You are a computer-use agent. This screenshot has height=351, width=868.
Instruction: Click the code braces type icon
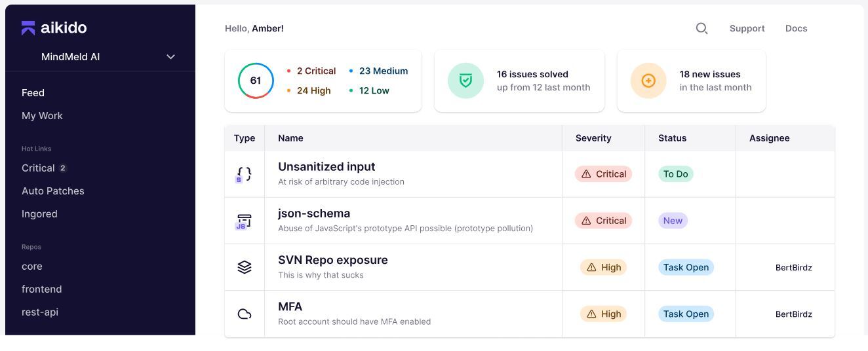click(x=244, y=174)
